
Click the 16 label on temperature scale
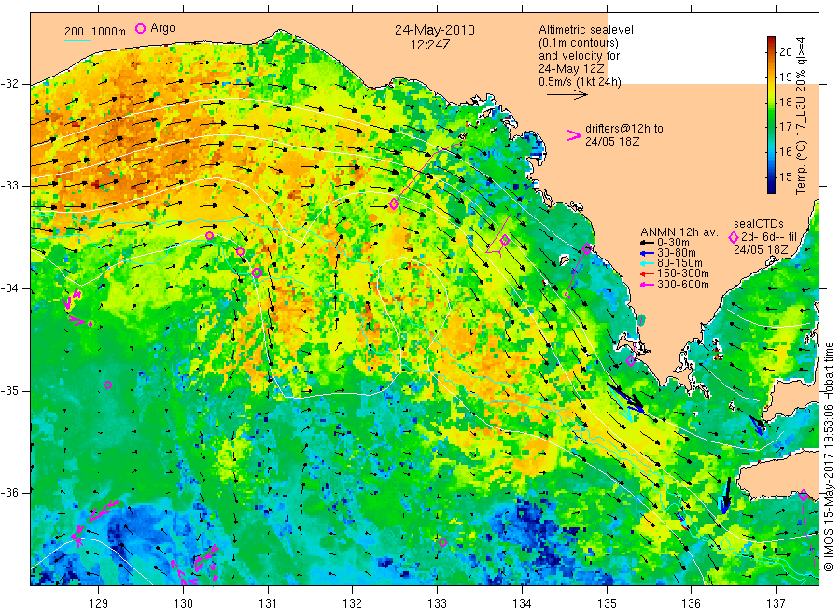point(785,151)
